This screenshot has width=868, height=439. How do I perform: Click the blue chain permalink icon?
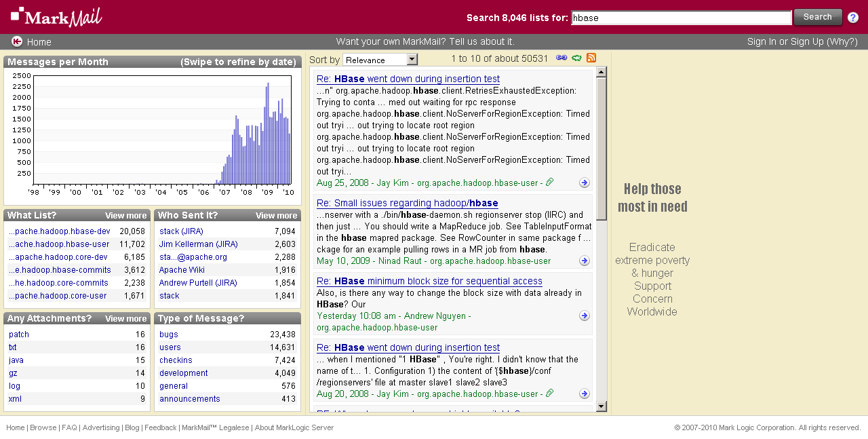[x=561, y=58]
